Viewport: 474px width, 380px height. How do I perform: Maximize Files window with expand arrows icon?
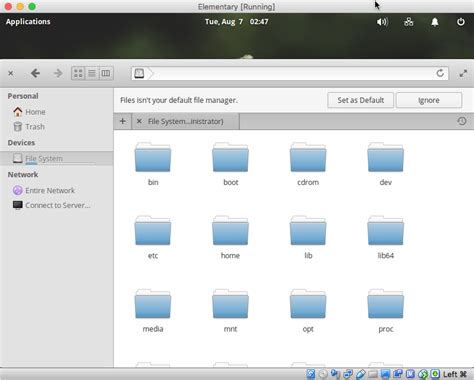pos(463,73)
